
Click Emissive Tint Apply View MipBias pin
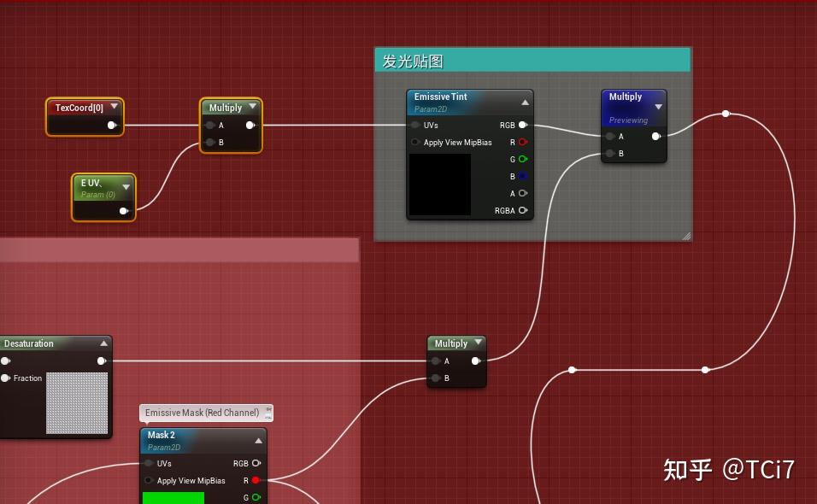(x=415, y=142)
